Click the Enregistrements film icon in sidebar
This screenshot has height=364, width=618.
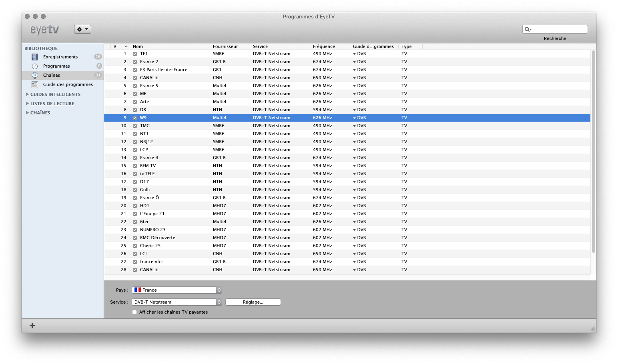coord(35,57)
